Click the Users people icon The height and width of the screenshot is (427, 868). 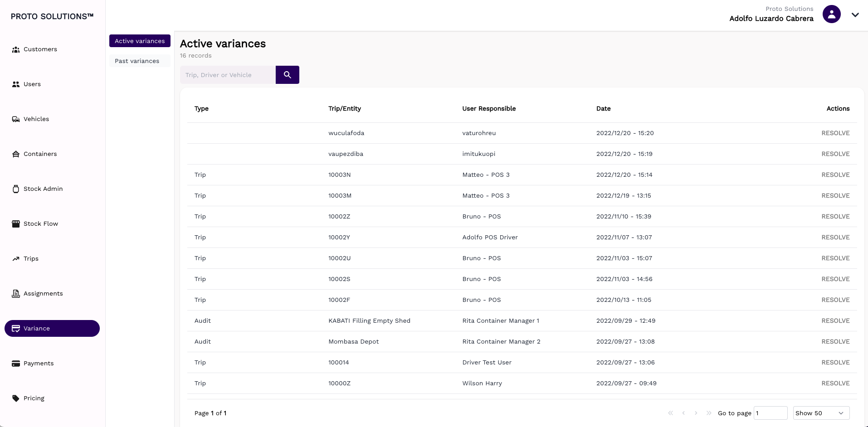coord(16,84)
